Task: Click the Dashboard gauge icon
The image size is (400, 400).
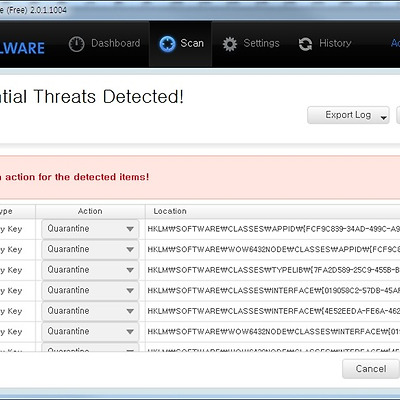Action: (76, 44)
